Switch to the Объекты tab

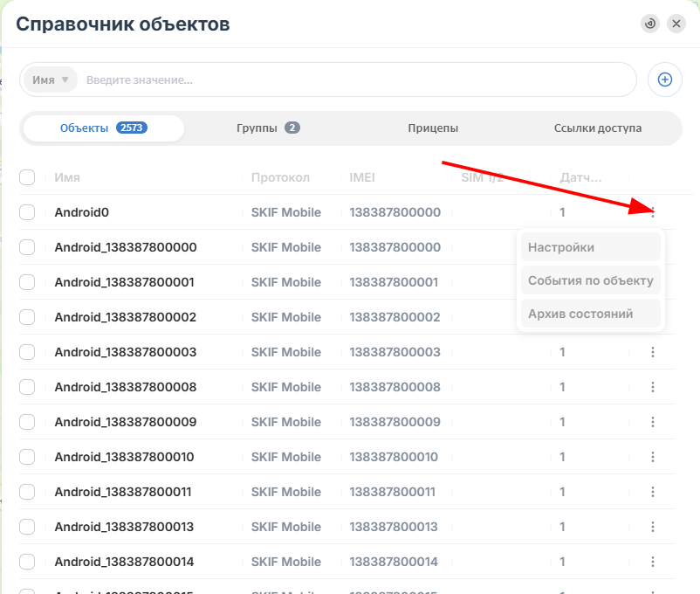[104, 128]
